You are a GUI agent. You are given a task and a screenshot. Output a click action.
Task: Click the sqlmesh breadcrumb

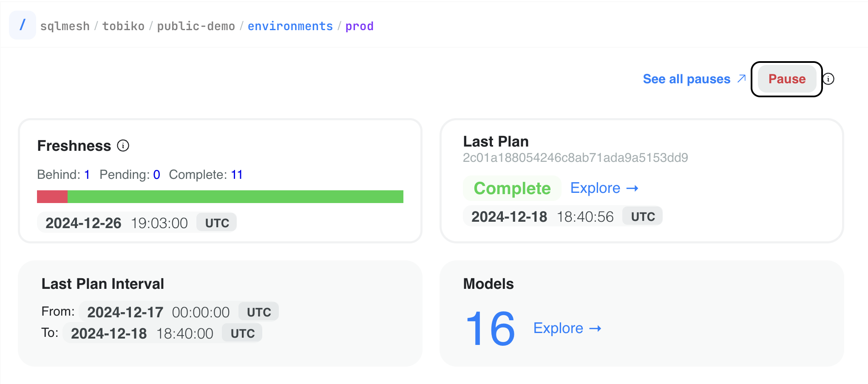pos(65,26)
